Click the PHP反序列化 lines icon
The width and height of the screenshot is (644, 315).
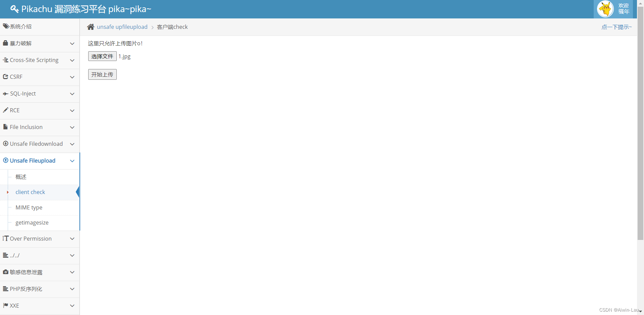5,289
